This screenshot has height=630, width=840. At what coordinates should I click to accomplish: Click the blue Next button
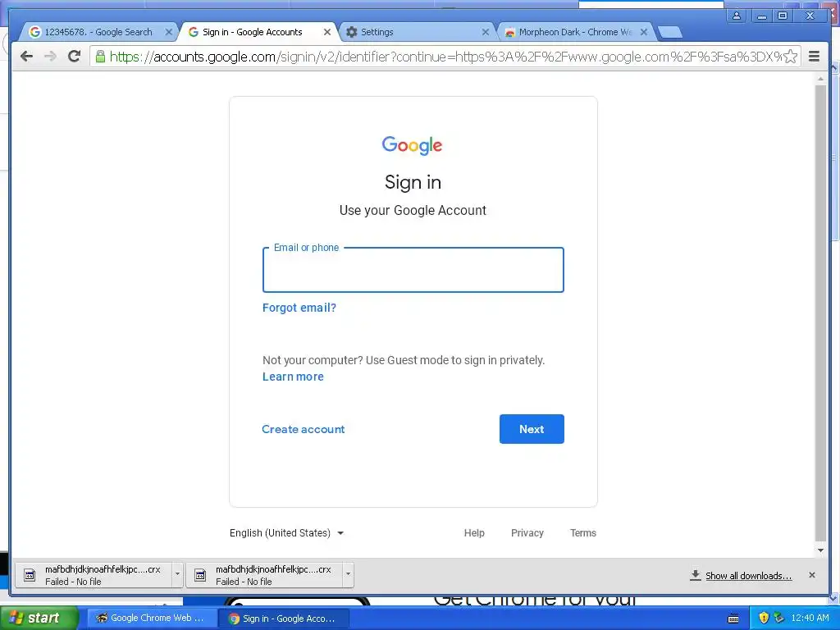(x=532, y=429)
